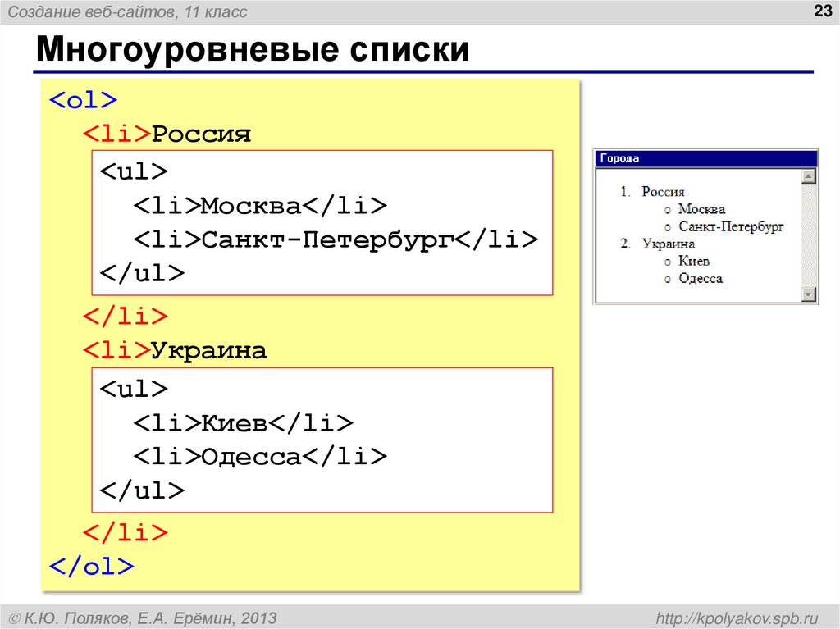
Task: Click the numbered marker before Украина
Action: 626,243
